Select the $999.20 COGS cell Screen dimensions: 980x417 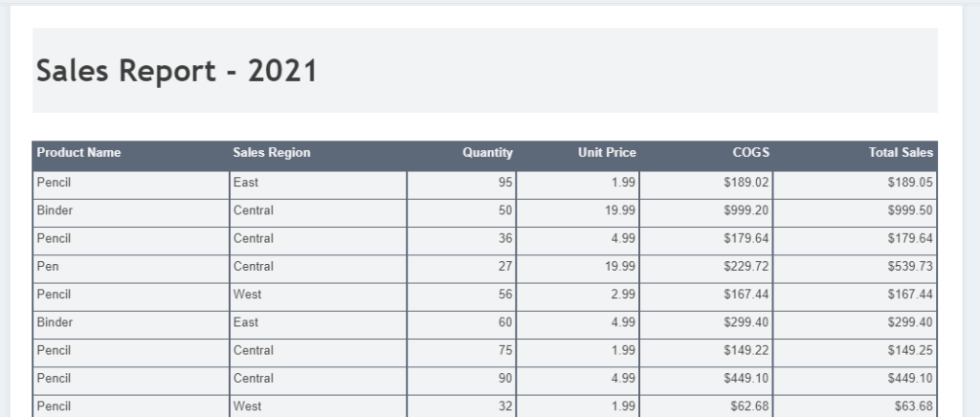746,210
